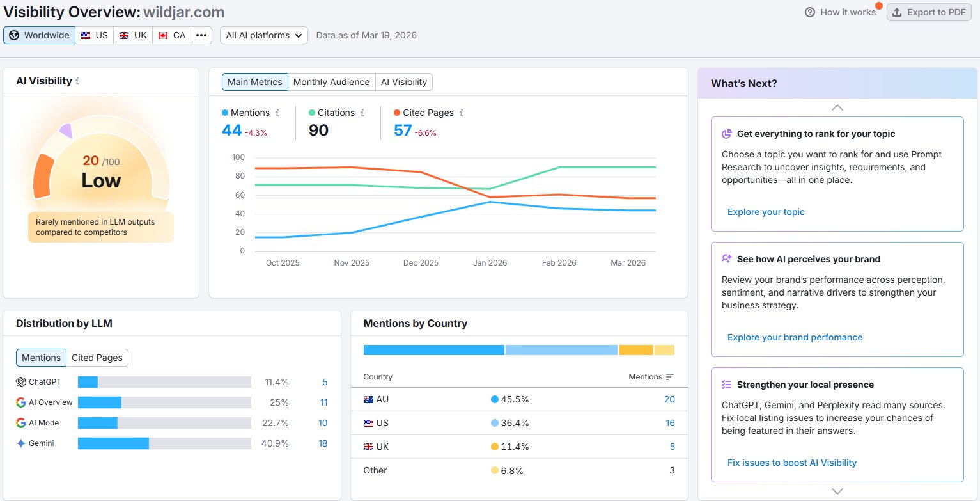Click the export icon in Export to PDF

point(898,12)
